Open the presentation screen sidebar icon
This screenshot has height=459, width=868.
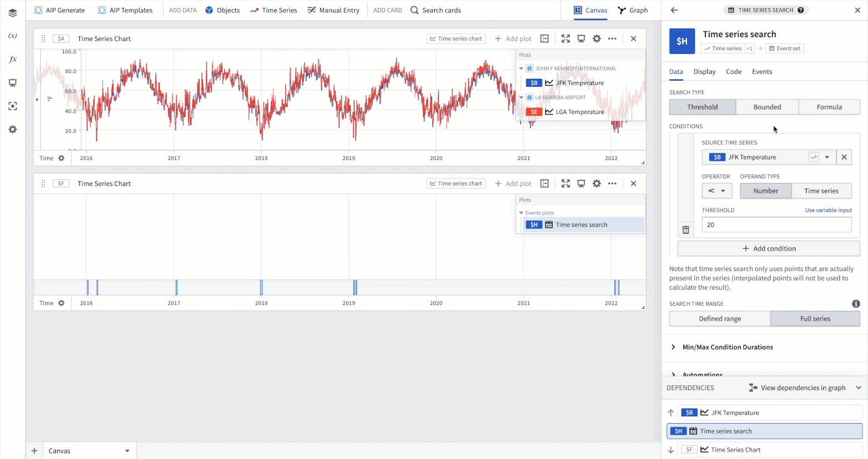[12, 83]
